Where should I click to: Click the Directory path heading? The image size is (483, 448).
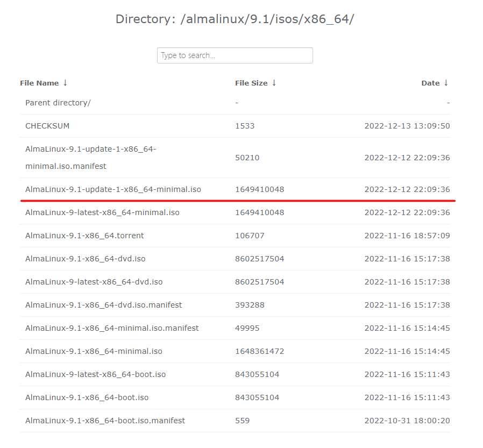coord(235,19)
